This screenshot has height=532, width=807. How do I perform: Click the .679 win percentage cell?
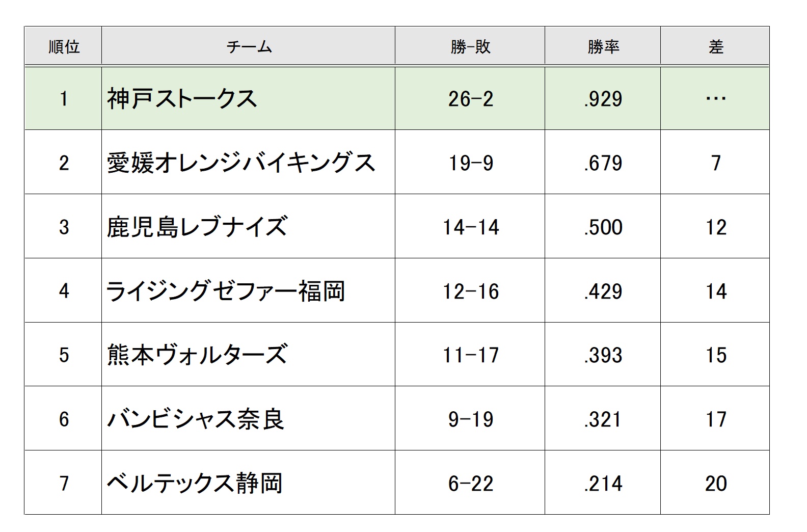coord(603,163)
